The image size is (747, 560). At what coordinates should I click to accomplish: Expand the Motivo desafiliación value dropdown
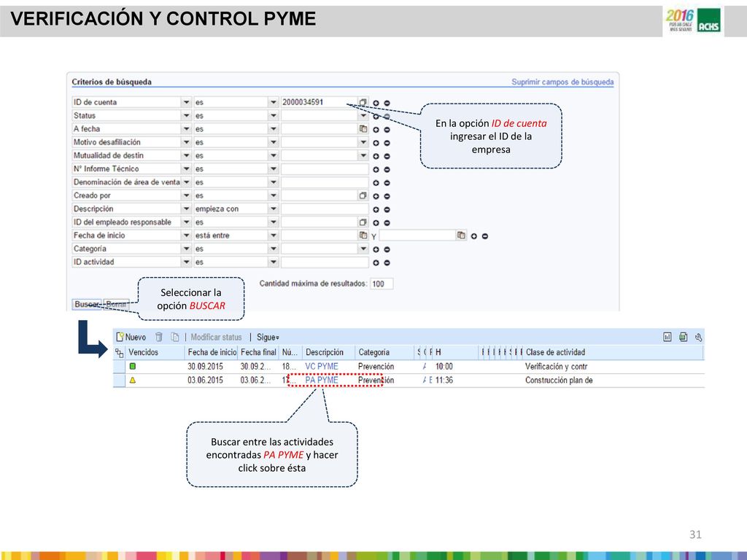(x=363, y=142)
